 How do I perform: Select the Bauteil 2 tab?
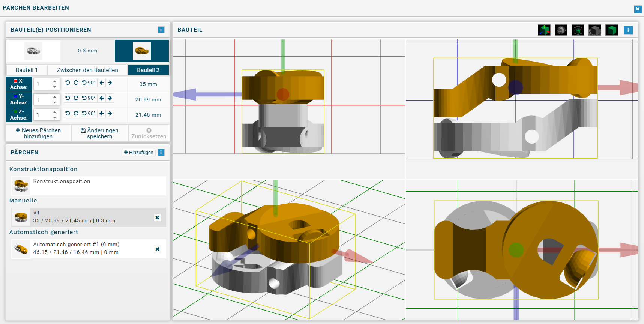[x=148, y=70]
